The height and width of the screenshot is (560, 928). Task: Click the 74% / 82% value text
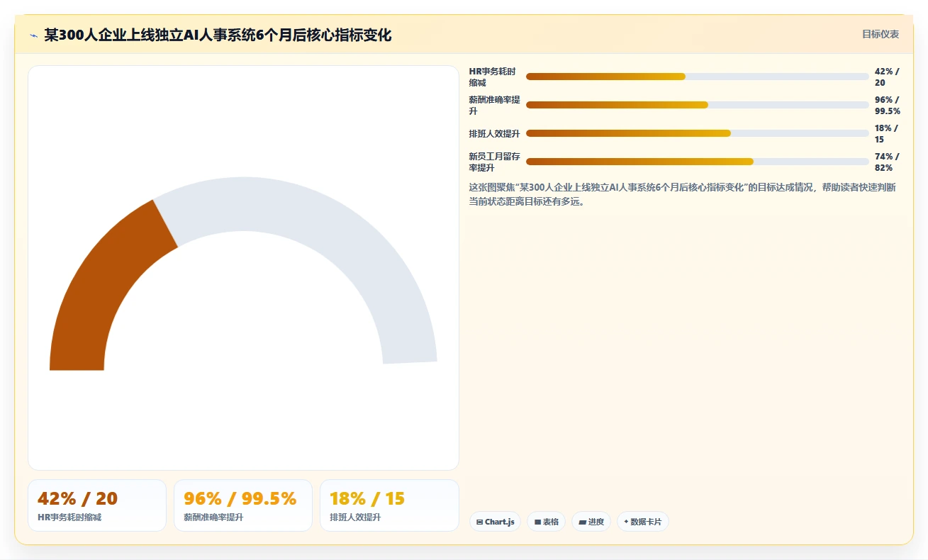coord(887,162)
